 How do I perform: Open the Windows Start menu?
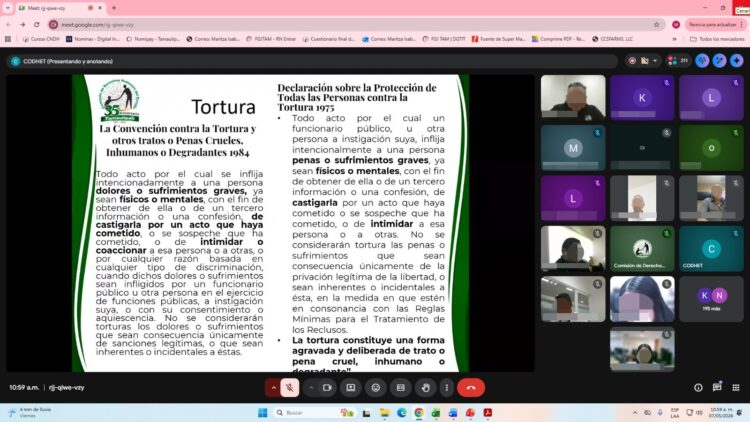(x=263, y=412)
